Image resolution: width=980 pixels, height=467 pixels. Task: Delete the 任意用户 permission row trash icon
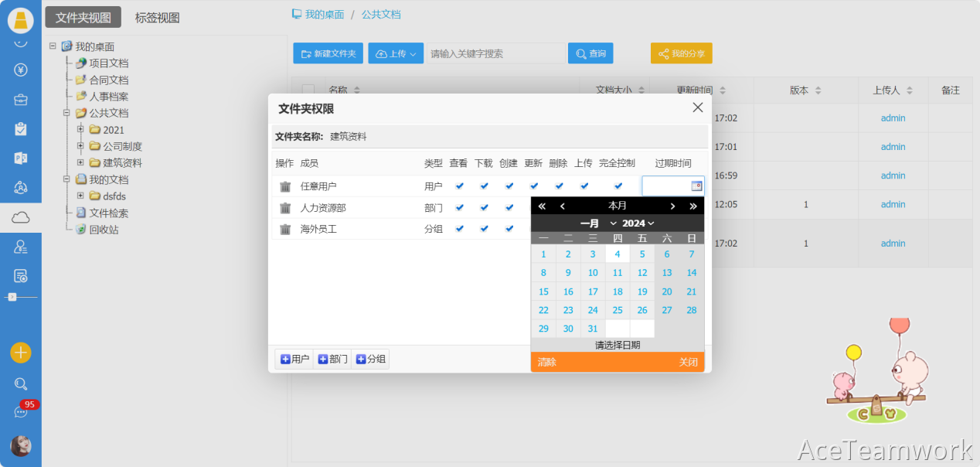pyautogui.click(x=285, y=186)
